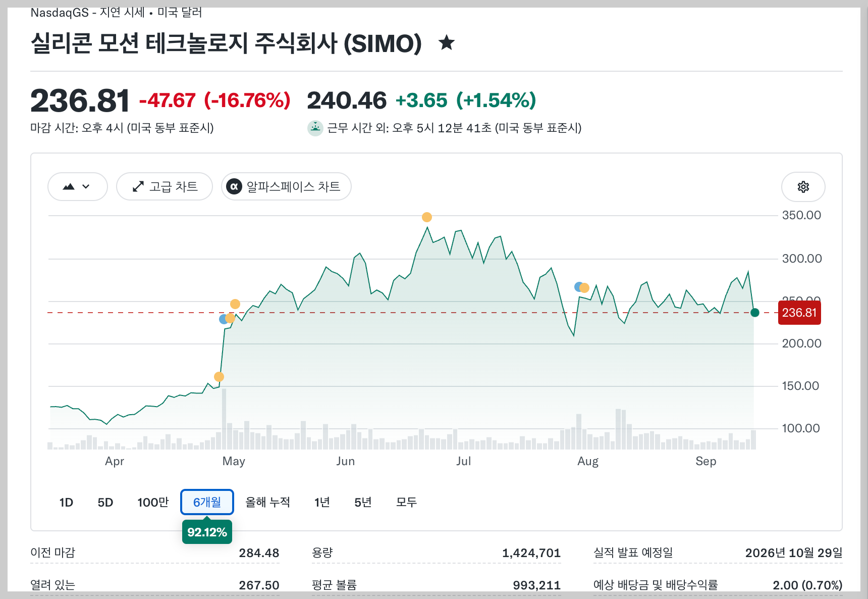Image resolution: width=868 pixels, height=599 pixels.
Task: Click the blue event marker near August
Action: tap(578, 287)
